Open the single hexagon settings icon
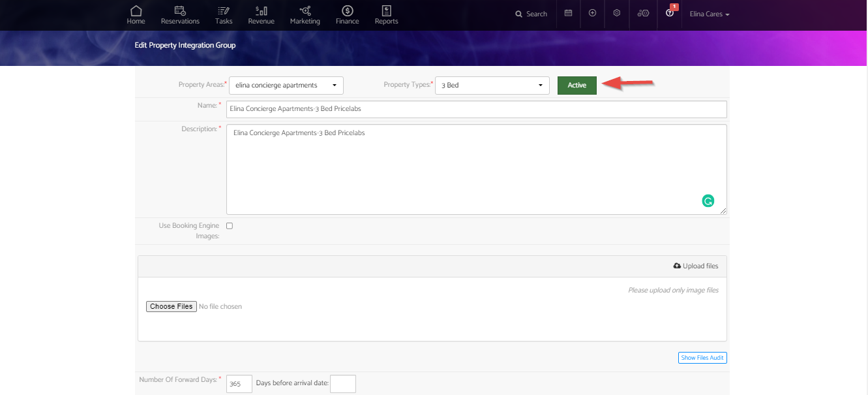 616,13
